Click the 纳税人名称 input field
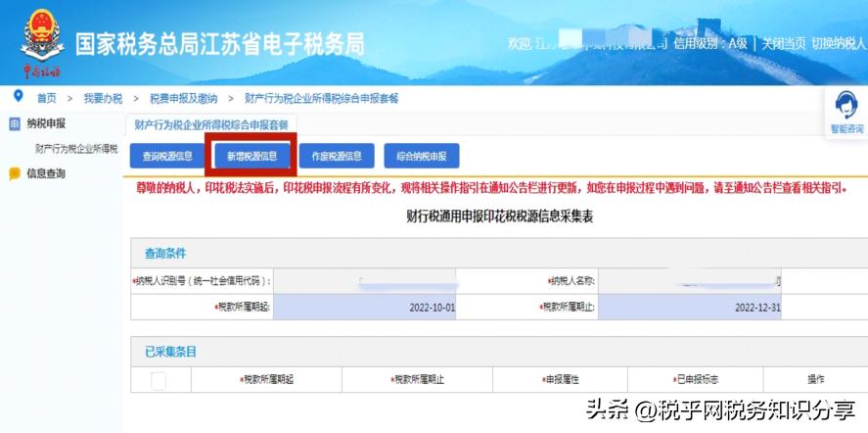868x433 pixels. (690, 281)
